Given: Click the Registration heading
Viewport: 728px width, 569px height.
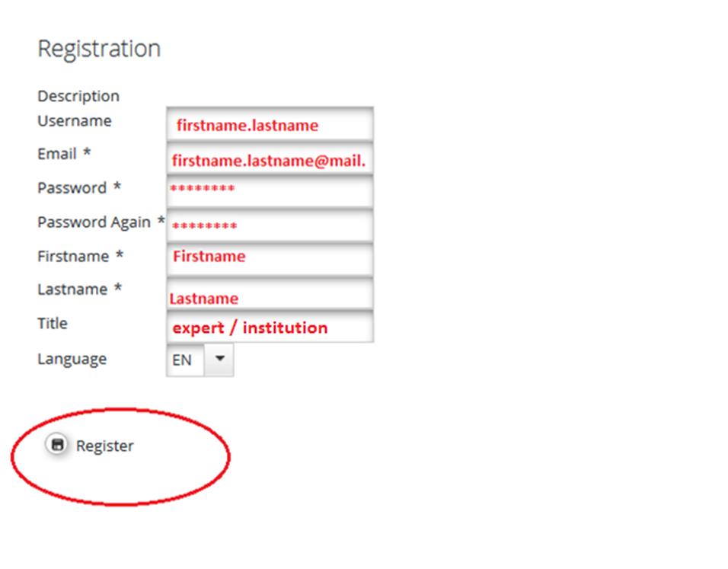Looking at the screenshot, I should [99, 49].
